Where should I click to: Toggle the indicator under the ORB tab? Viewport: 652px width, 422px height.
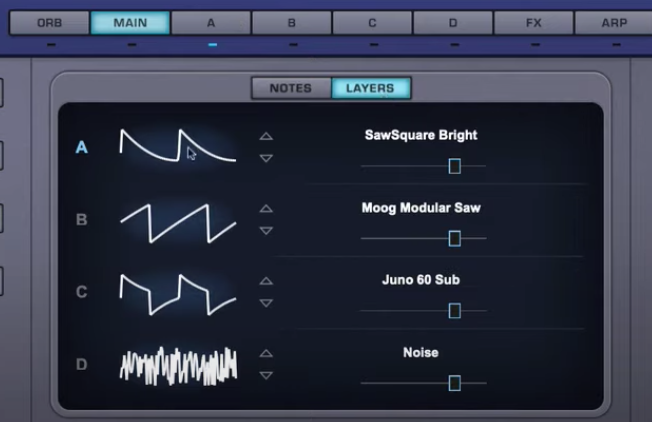point(51,44)
